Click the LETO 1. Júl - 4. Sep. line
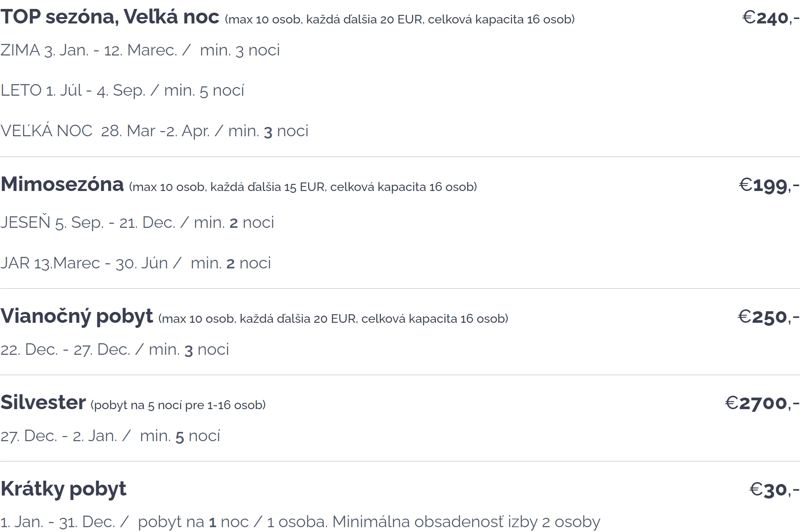 point(123,90)
